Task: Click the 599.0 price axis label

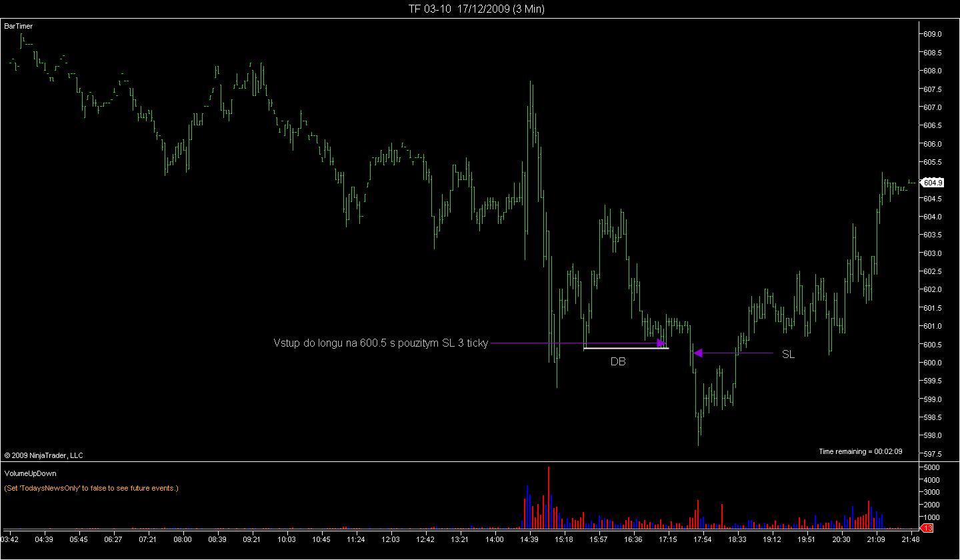Action: pos(932,399)
